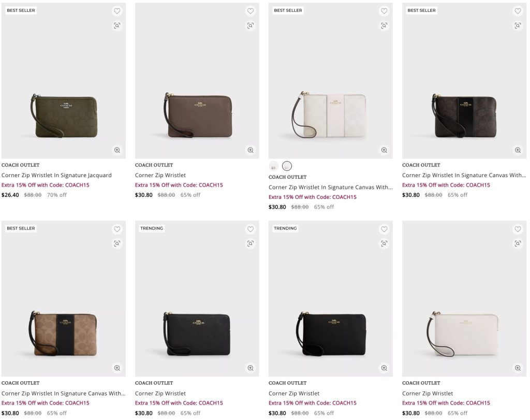
Task: Open zoom view for olive Jacquard wristlet
Action: [x=117, y=150]
